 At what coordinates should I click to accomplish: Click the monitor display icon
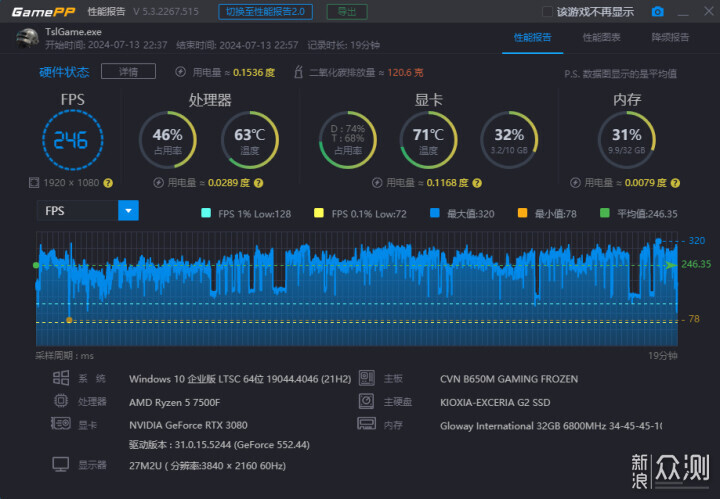pyautogui.click(x=61, y=465)
